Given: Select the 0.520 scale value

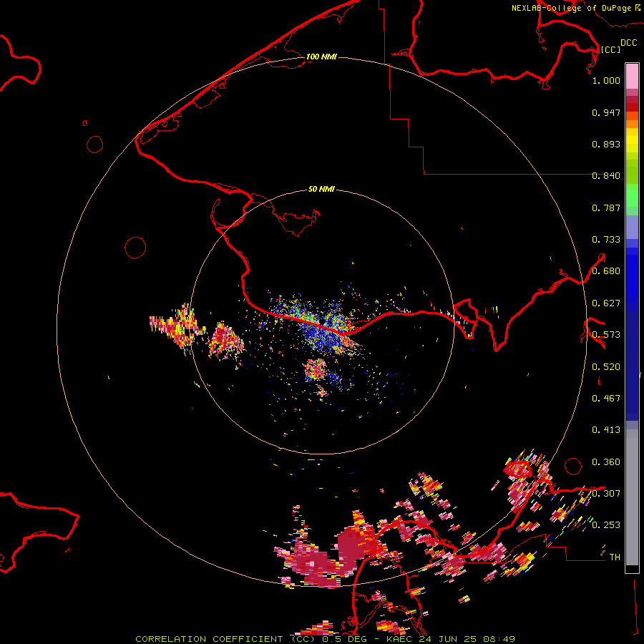Looking at the screenshot, I should pos(606,367).
